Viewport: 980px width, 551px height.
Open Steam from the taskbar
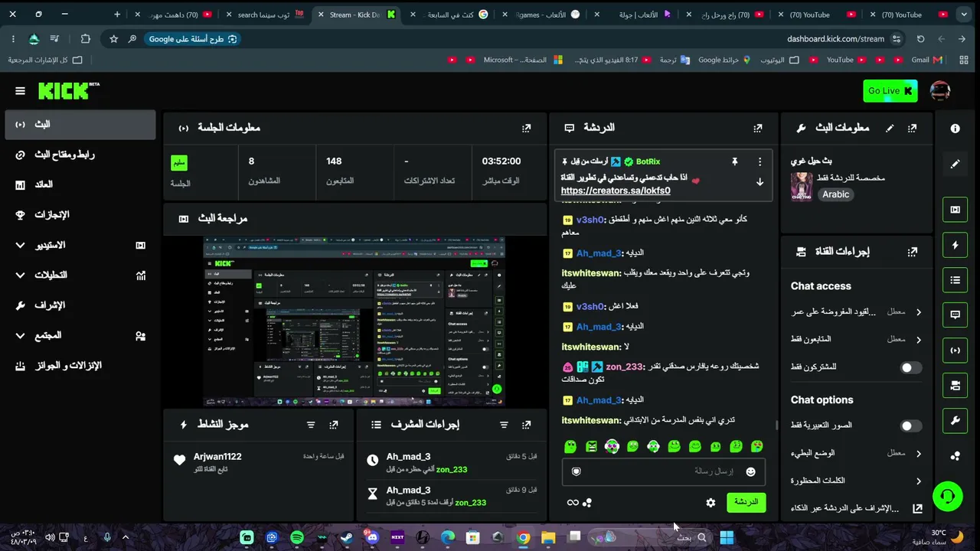click(x=347, y=538)
